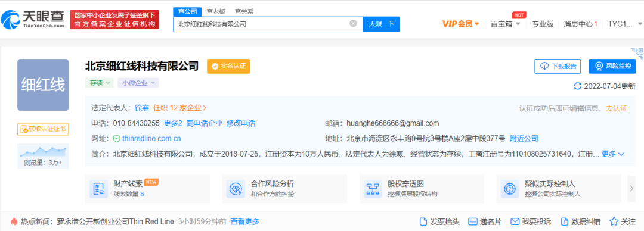This screenshot has width=644, height=231.
Task: Open the VIP会员 dropdown
Action: (x=460, y=24)
